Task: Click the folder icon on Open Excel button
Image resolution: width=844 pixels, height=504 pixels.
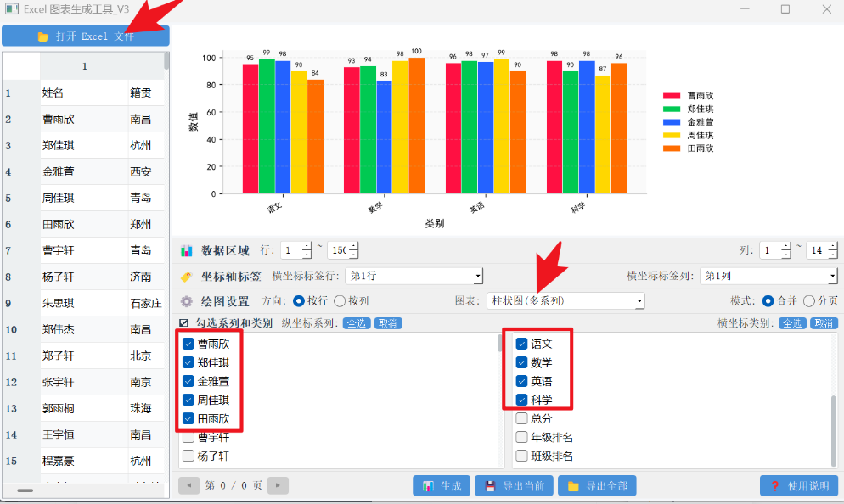Action: click(x=43, y=36)
